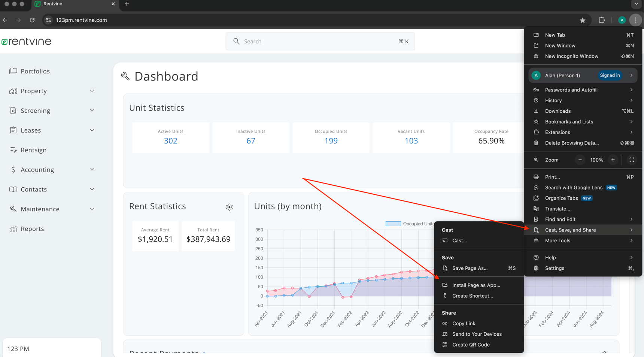Enter fullscreen mode from Zoom row
Image resolution: width=644 pixels, height=357 pixels.
tap(631, 160)
